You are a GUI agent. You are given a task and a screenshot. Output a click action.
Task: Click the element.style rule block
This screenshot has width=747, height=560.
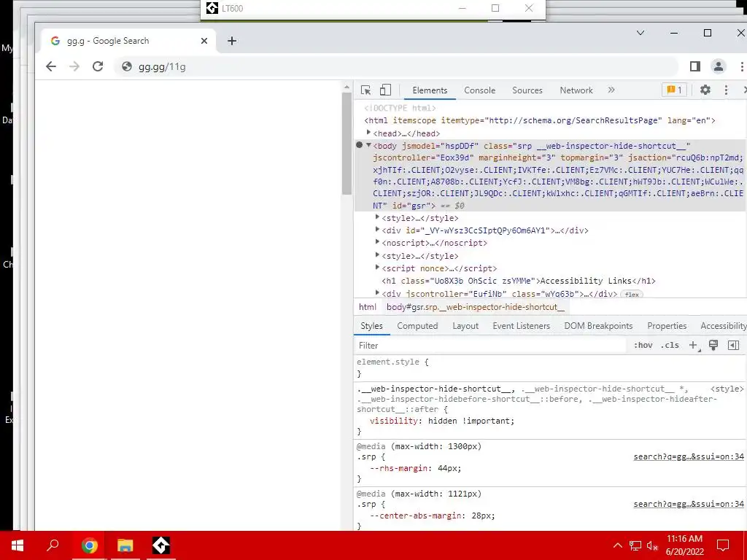(x=550, y=367)
